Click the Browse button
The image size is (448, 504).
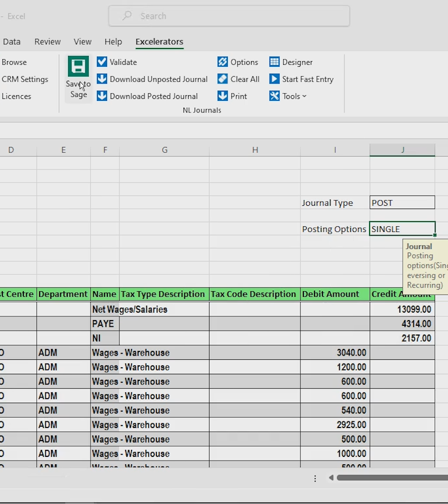[x=14, y=62]
